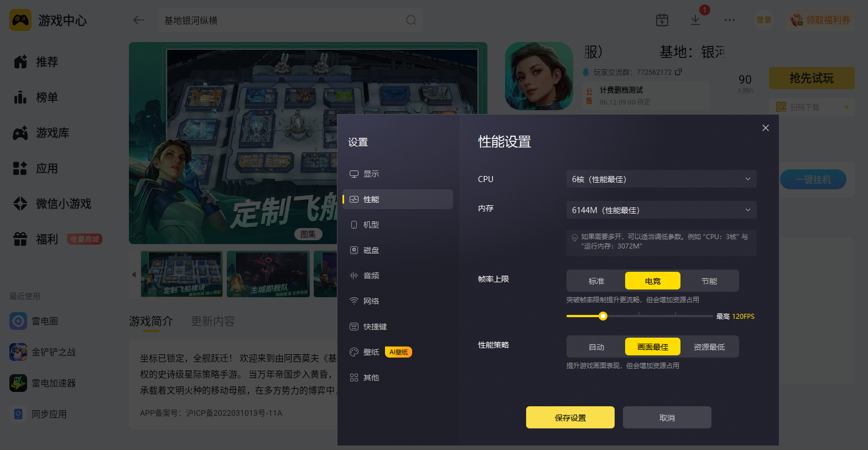Viewport: 868px width, 450px height.
Task: Click the 抢先试玩 button
Action: pos(812,78)
